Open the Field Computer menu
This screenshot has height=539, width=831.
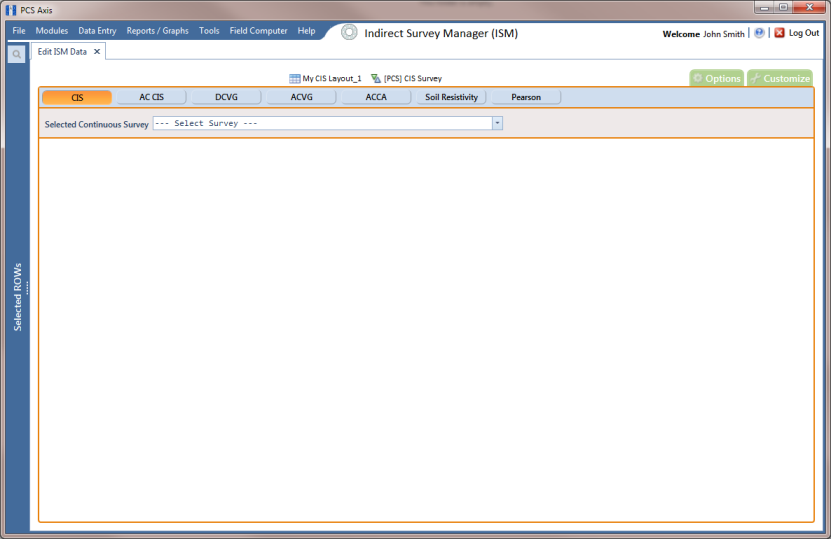coord(258,31)
